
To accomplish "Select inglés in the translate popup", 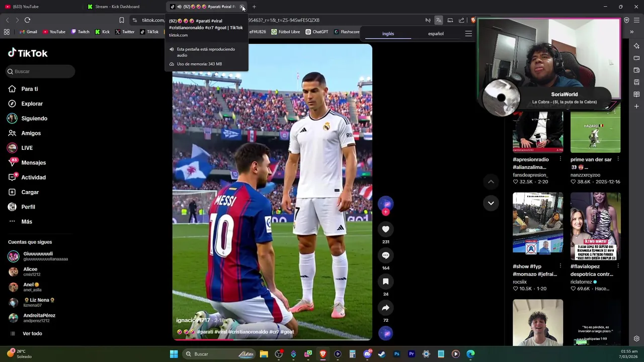I will 388,34.
